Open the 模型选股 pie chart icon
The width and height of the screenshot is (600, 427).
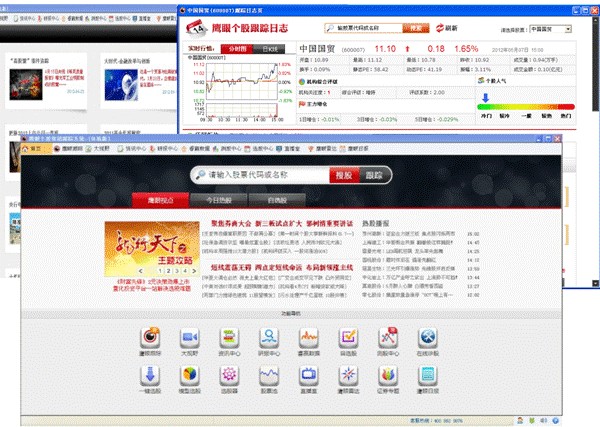188,376
